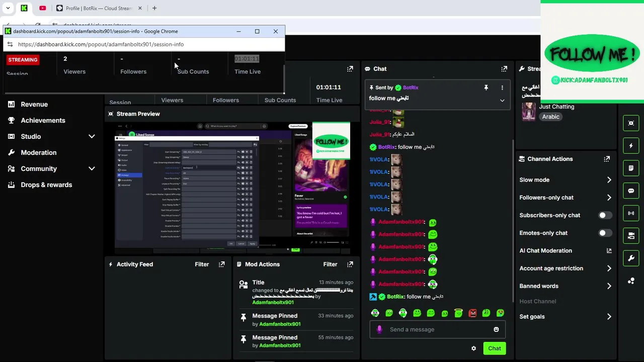This screenshot has width=644, height=362.
Task: Click the three-dots cluster icon below the wrench
Action: [631, 281]
